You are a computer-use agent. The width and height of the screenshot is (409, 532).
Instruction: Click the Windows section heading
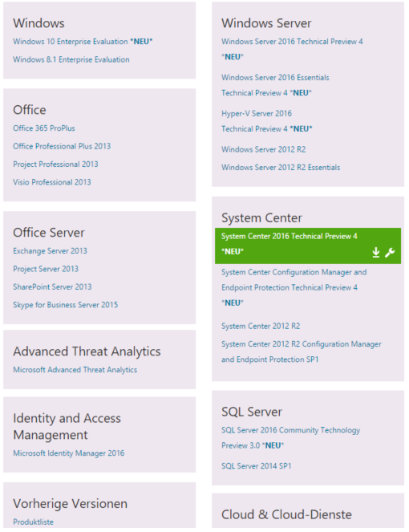click(x=38, y=23)
